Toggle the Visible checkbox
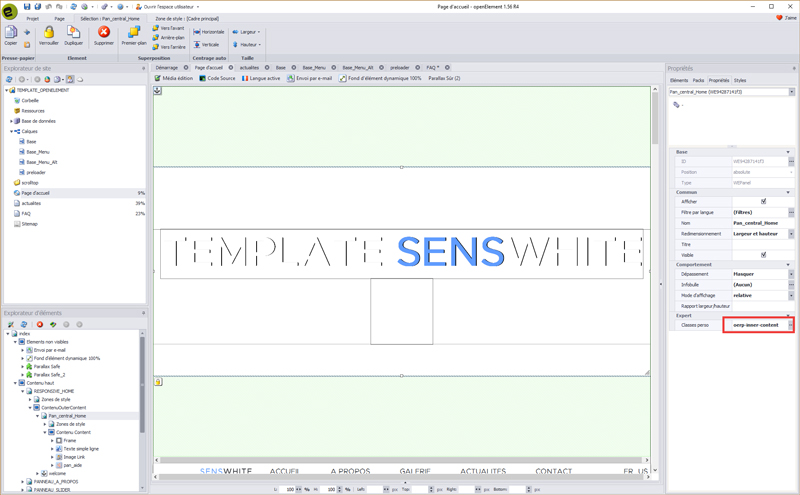Viewport: 800px width, 495px height. click(x=763, y=254)
